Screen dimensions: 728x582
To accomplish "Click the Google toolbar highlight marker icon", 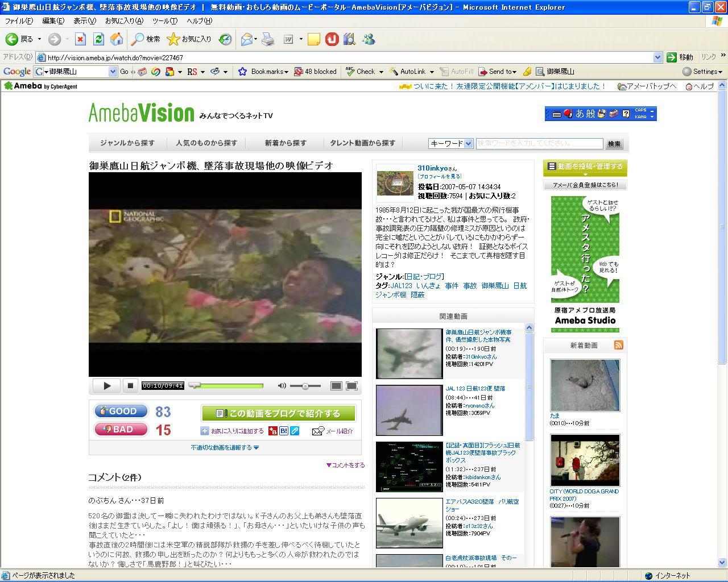I will (x=527, y=72).
